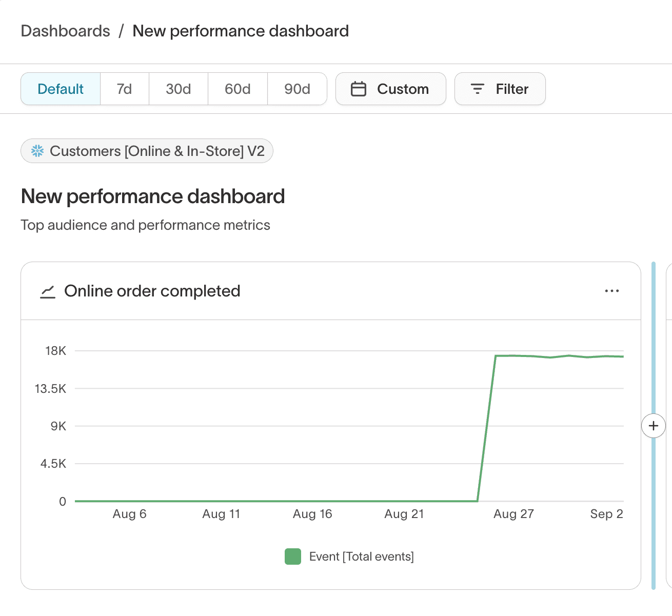Click the Aug 11 x-axis label
This screenshot has height=616, width=672.
(221, 514)
